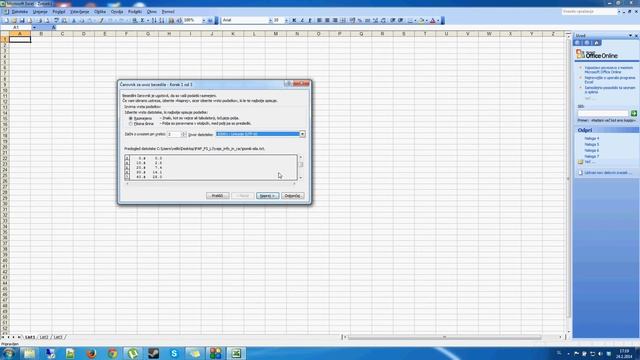Open the Name Box dropdown arrow

point(34,27)
